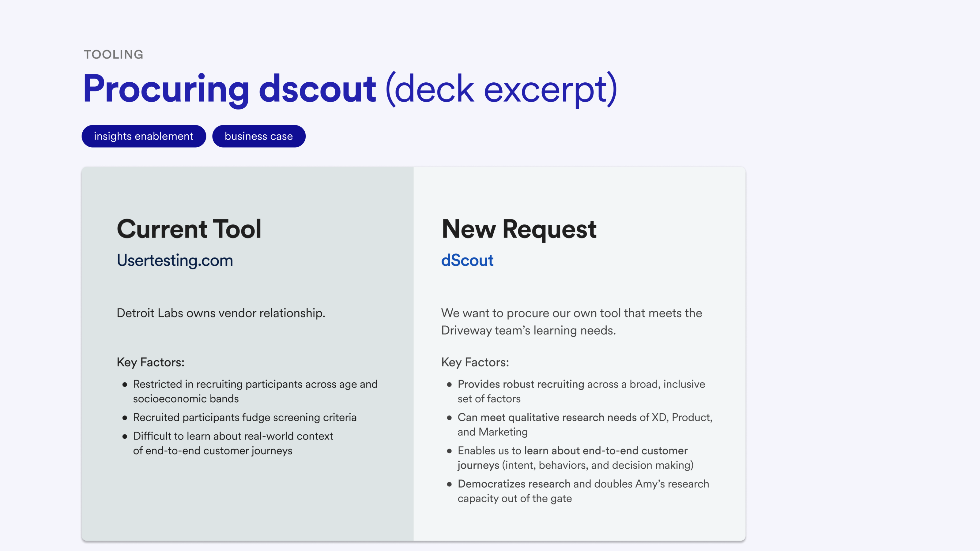Image resolution: width=980 pixels, height=551 pixels.
Task: Click Key Factors label under Current Tool
Action: (x=150, y=362)
